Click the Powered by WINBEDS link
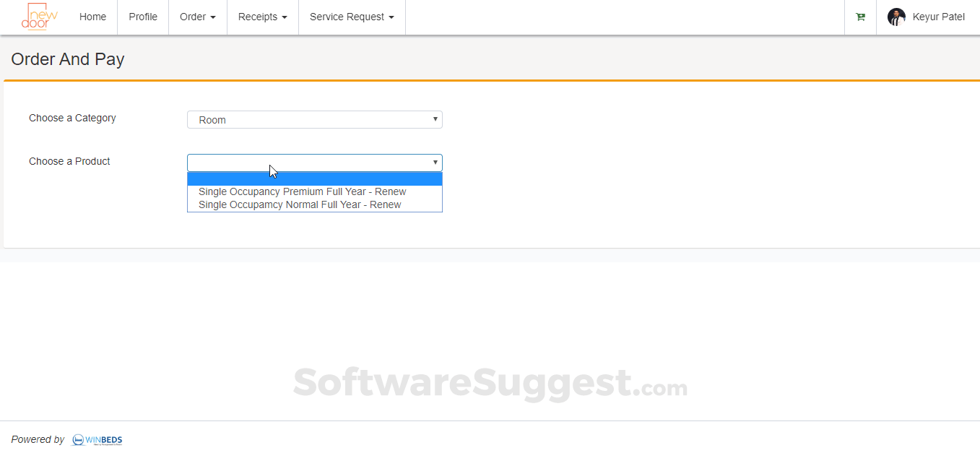Viewport: 980px width, 453px height. pyautogui.click(x=66, y=439)
